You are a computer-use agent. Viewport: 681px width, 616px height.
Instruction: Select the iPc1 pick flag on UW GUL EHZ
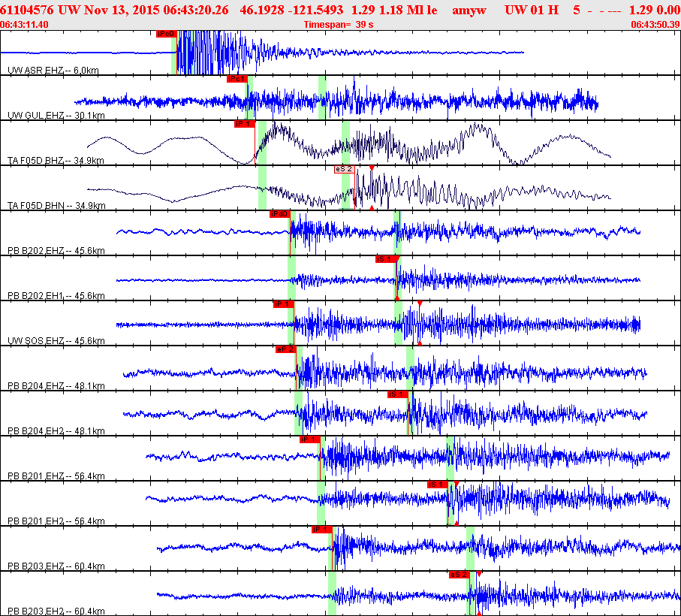[236, 79]
